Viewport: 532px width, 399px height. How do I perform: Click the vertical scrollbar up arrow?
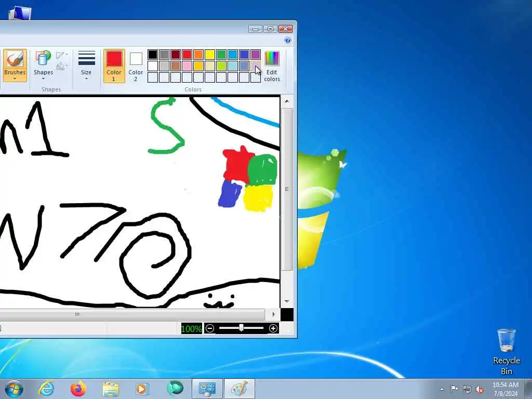coord(287,101)
